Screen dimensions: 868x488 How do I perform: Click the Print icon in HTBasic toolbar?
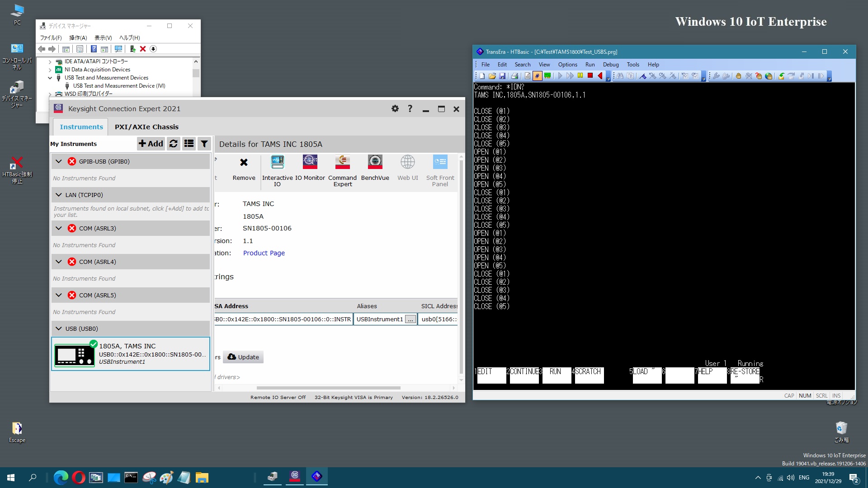tap(514, 76)
